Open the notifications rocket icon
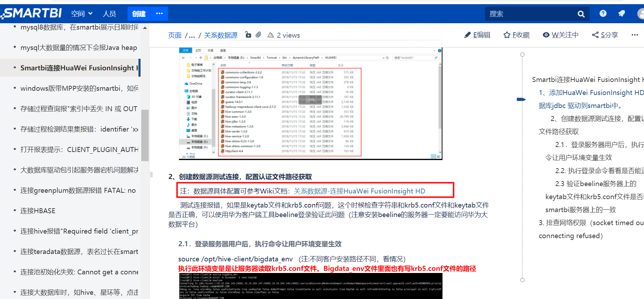644x299 pixels. pos(622,13)
